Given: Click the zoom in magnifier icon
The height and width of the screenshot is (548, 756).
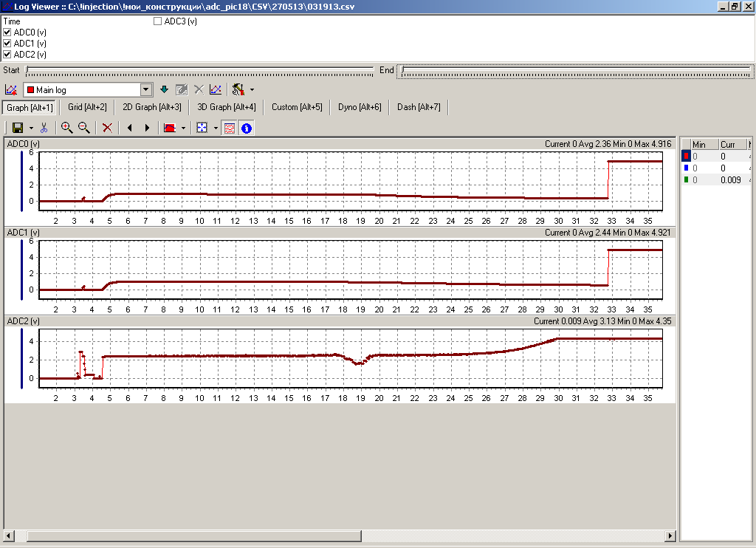Looking at the screenshot, I should coord(67,128).
